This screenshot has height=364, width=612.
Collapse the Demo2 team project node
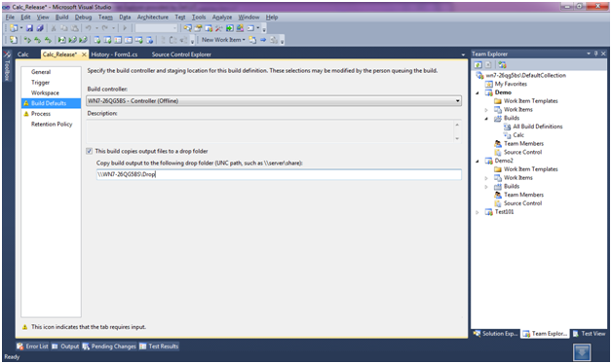coord(477,161)
